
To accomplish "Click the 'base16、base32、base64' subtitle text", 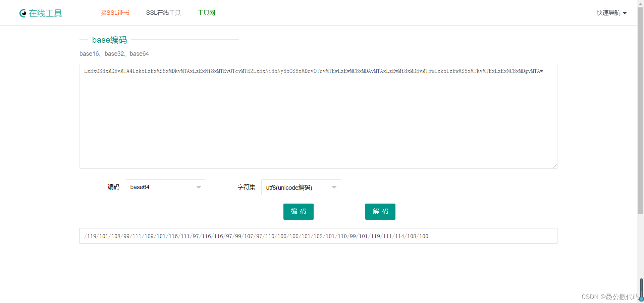I will point(114,54).
